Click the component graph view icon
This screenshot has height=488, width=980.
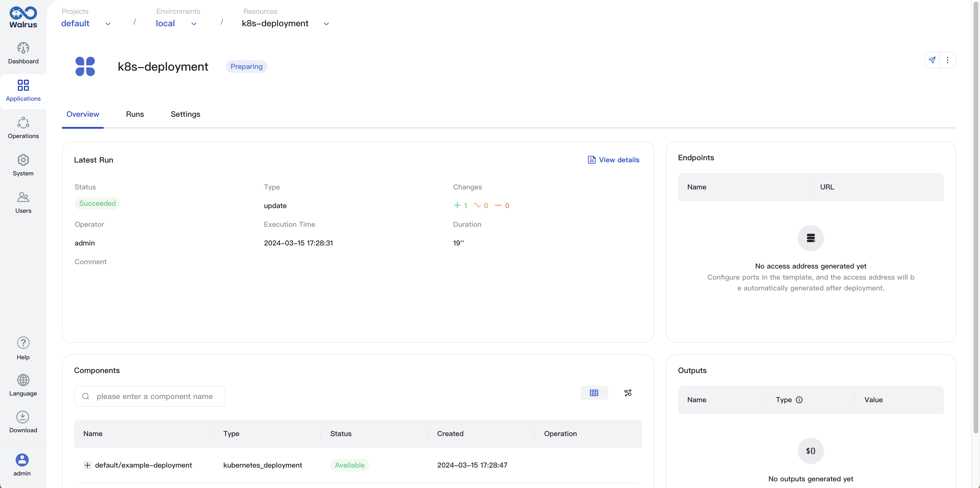tap(627, 393)
